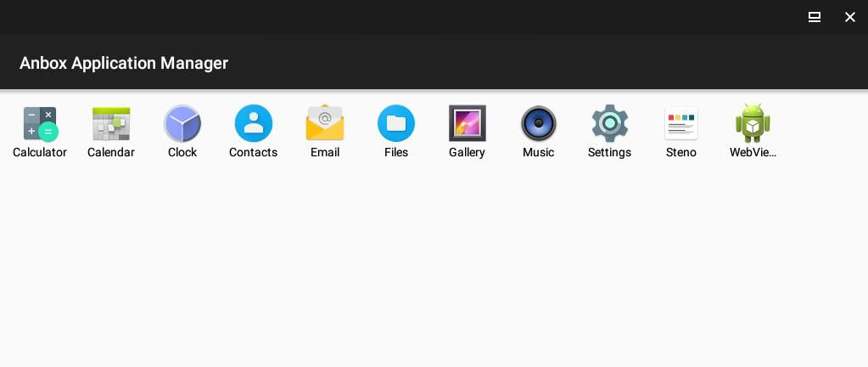Click the 'Calculator' text label
The height and width of the screenshot is (367, 868).
click(x=40, y=152)
